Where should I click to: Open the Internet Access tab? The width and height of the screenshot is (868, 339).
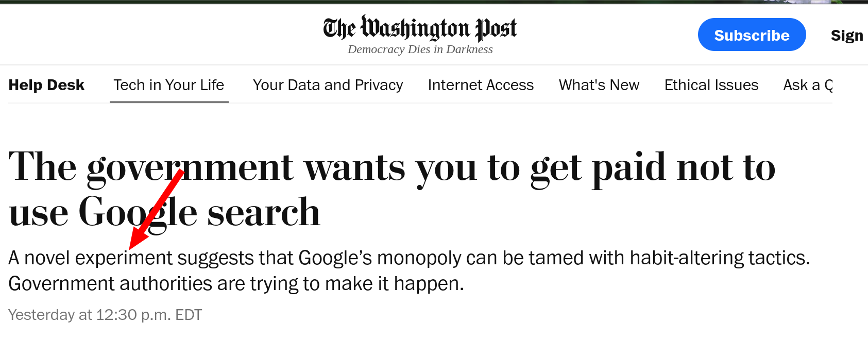pos(481,85)
